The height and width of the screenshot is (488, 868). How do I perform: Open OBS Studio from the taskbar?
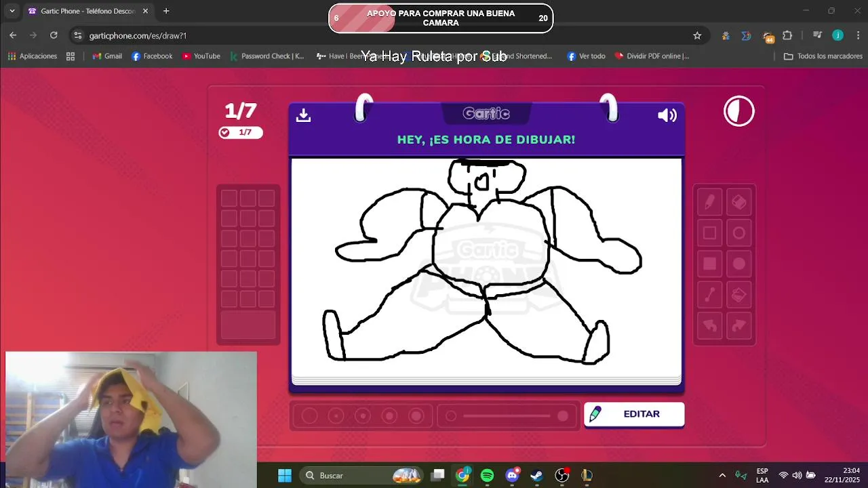pyautogui.click(x=561, y=476)
